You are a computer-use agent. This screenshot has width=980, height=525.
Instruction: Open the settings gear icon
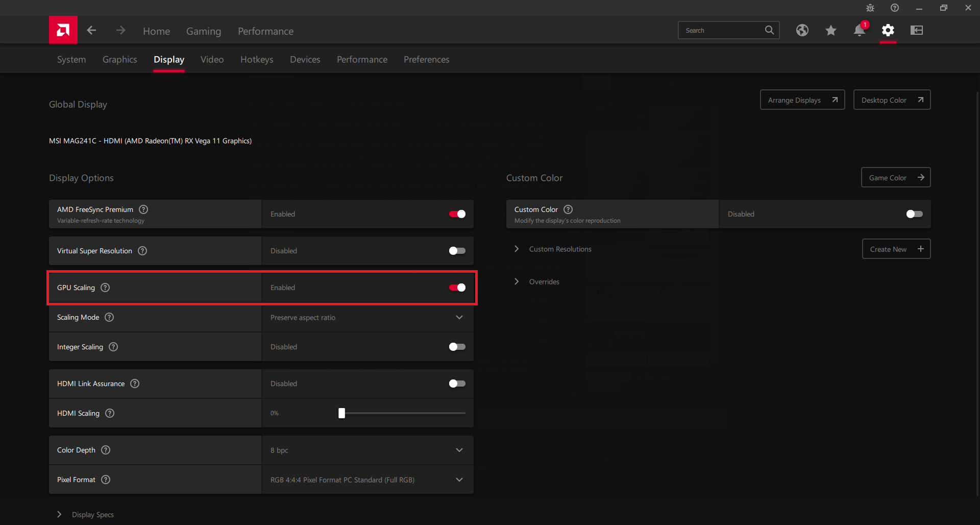(x=888, y=31)
